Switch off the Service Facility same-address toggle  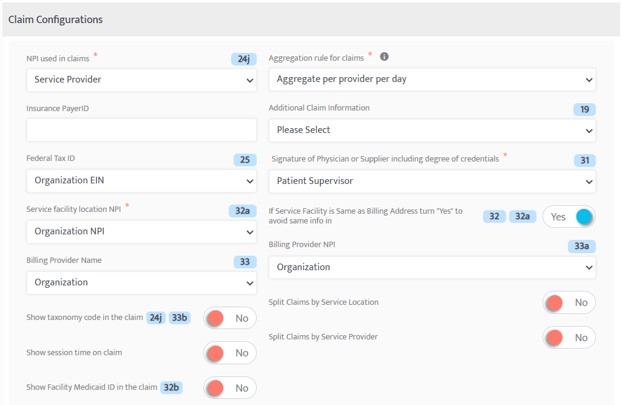pyautogui.click(x=569, y=217)
